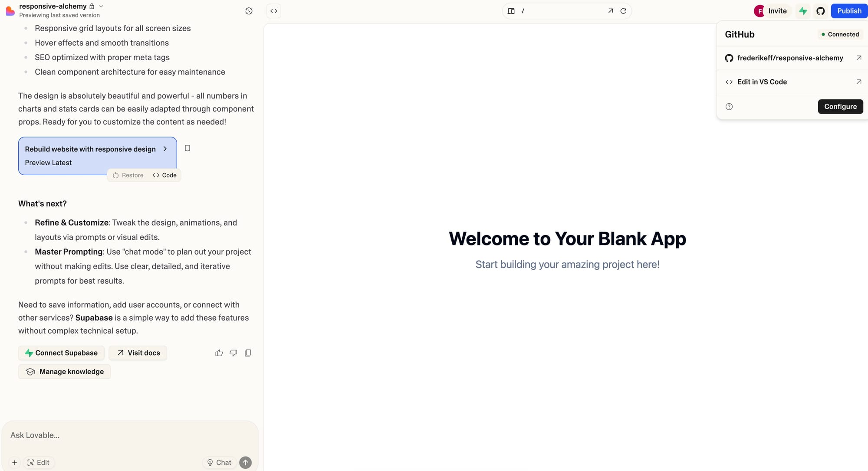Open the frederikeff/responsive-alchemy repository link
The width and height of the screenshot is (868, 471).
790,58
